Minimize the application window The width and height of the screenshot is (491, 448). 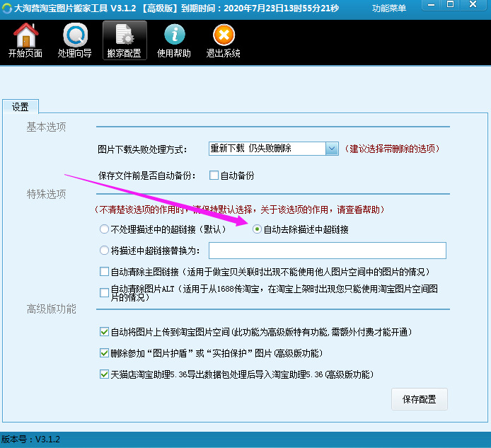(431, 5)
